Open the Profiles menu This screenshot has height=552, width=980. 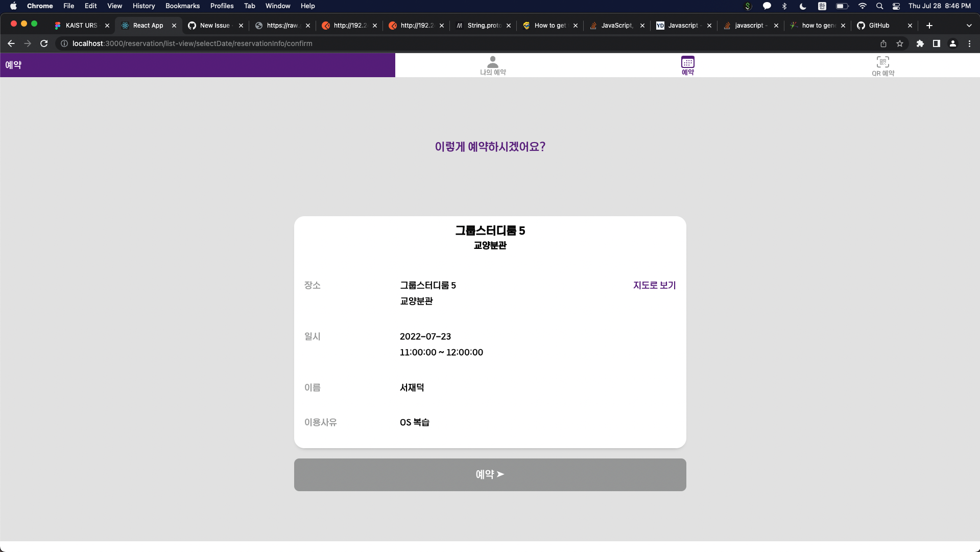222,6
